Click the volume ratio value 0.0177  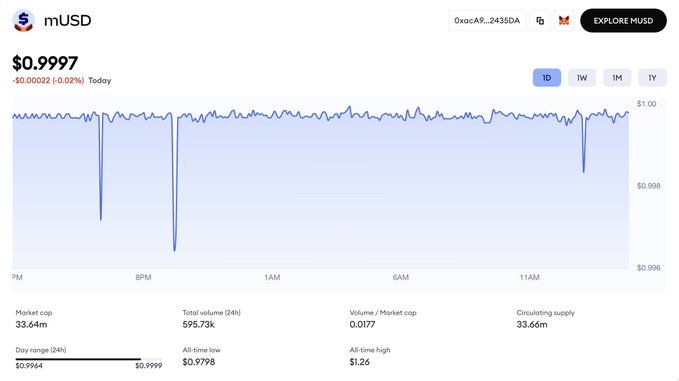pos(362,324)
